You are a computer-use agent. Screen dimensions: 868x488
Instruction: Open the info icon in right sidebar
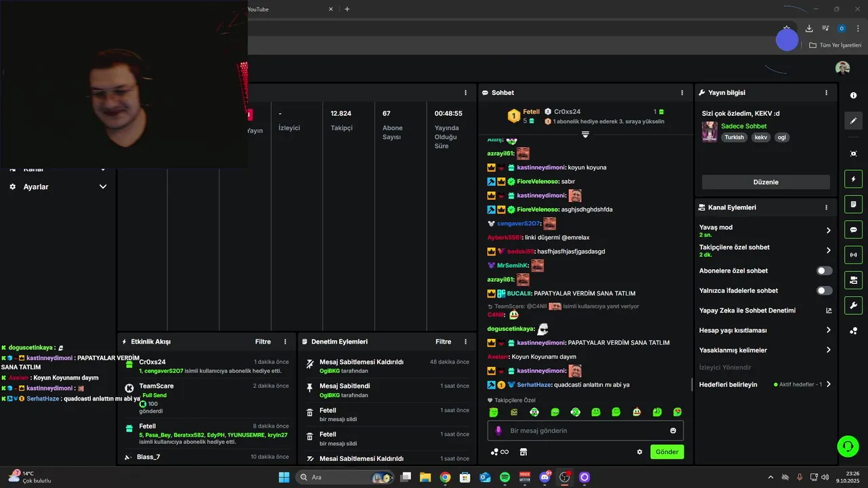pyautogui.click(x=853, y=96)
